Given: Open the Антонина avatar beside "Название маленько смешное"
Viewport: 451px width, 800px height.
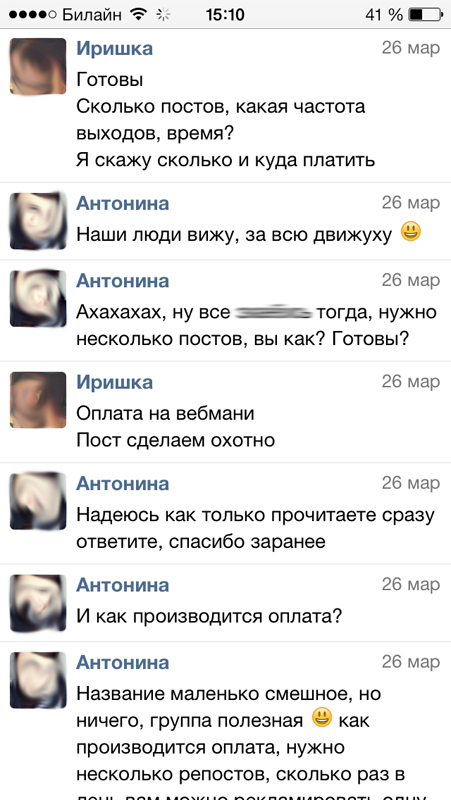Looking at the screenshot, I should tap(38, 680).
